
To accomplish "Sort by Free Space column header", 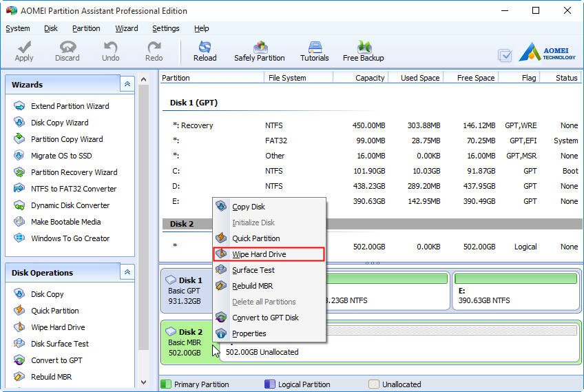I will tap(471, 78).
